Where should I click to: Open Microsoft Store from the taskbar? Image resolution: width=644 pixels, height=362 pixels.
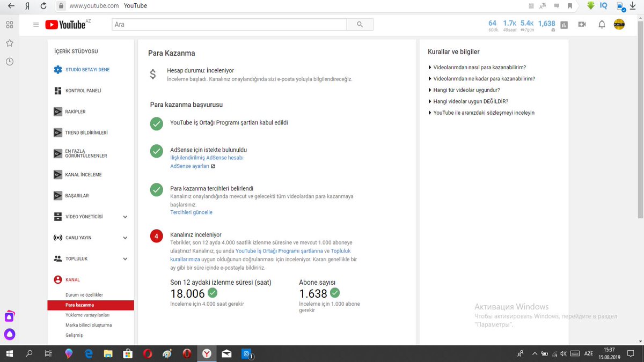pos(128,353)
